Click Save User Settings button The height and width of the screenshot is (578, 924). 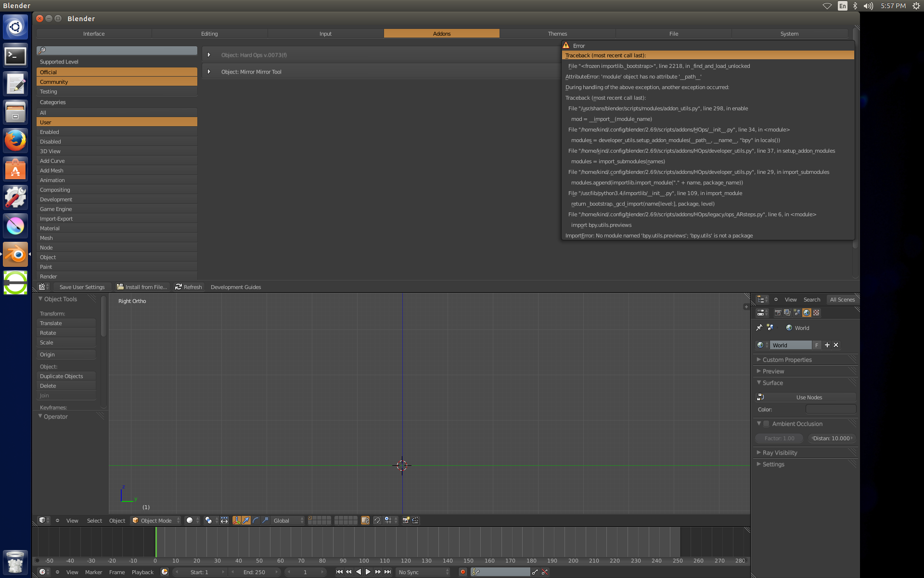click(82, 287)
